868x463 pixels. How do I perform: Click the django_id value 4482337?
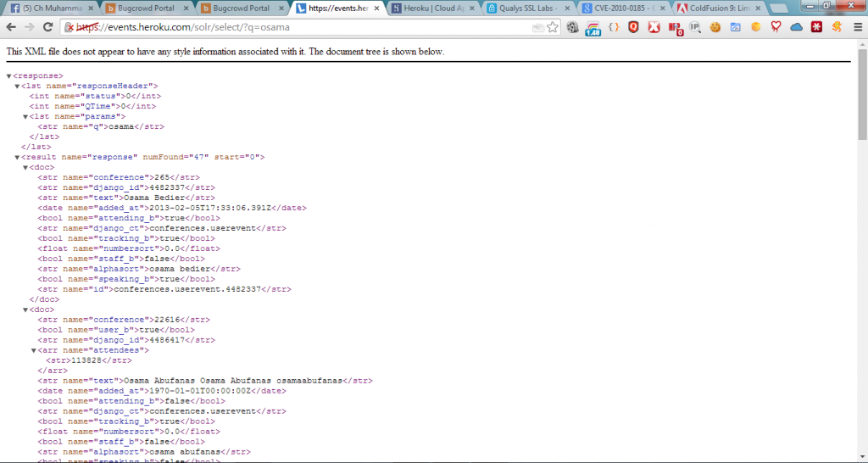coord(170,187)
